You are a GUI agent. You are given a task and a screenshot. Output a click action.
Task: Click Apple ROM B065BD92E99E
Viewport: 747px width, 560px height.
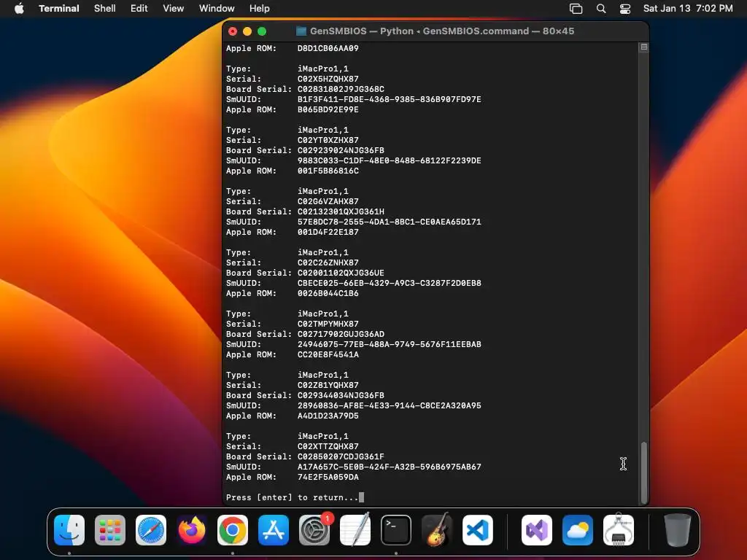pos(328,109)
